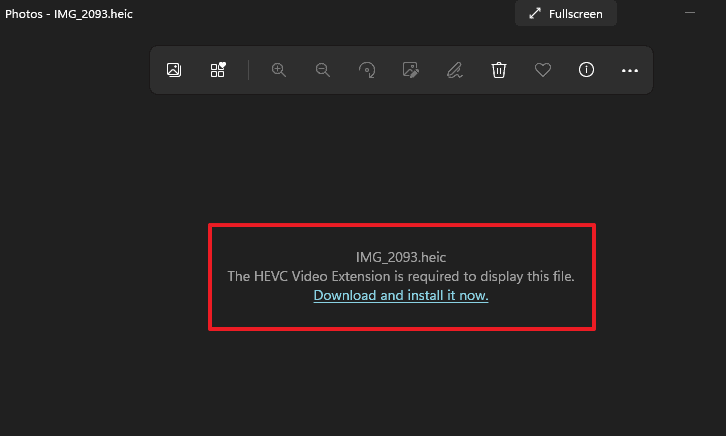The image size is (726, 436).
Task: Open the collection with heart icon
Action: pyautogui.click(x=218, y=70)
